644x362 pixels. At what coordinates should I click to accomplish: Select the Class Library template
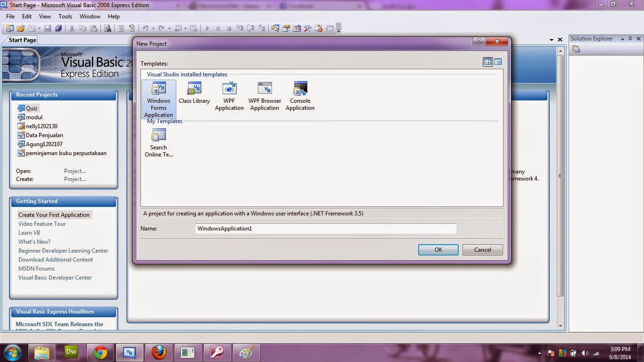click(x=194, y=93)
